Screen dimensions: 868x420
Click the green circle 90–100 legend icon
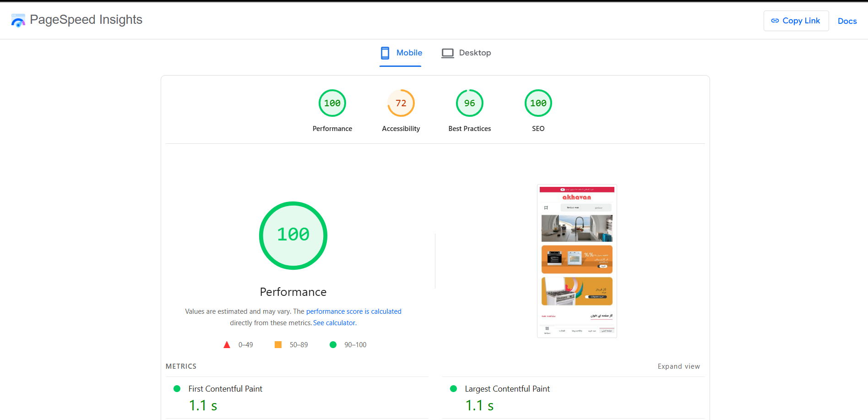pos(333,345)
